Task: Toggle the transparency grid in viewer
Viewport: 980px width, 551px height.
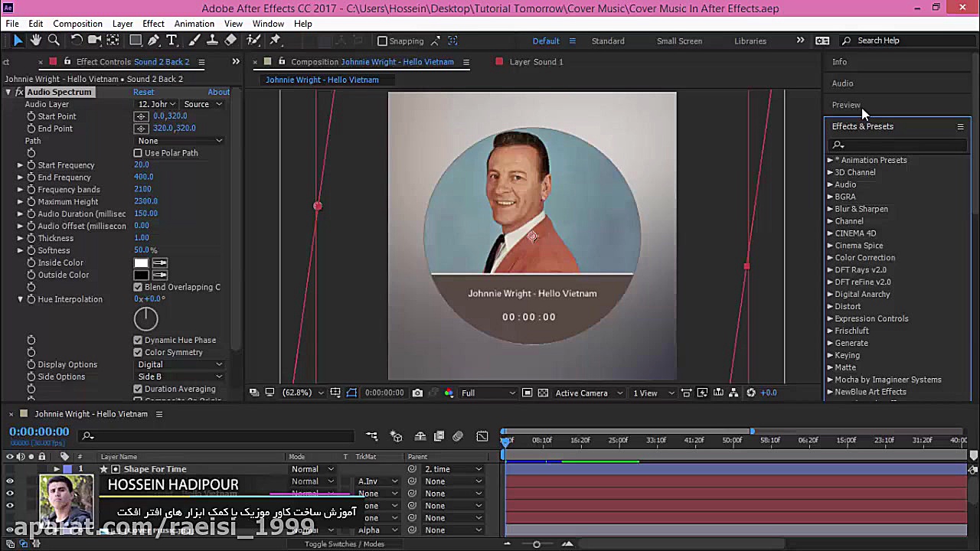Action: pos(543,393)
